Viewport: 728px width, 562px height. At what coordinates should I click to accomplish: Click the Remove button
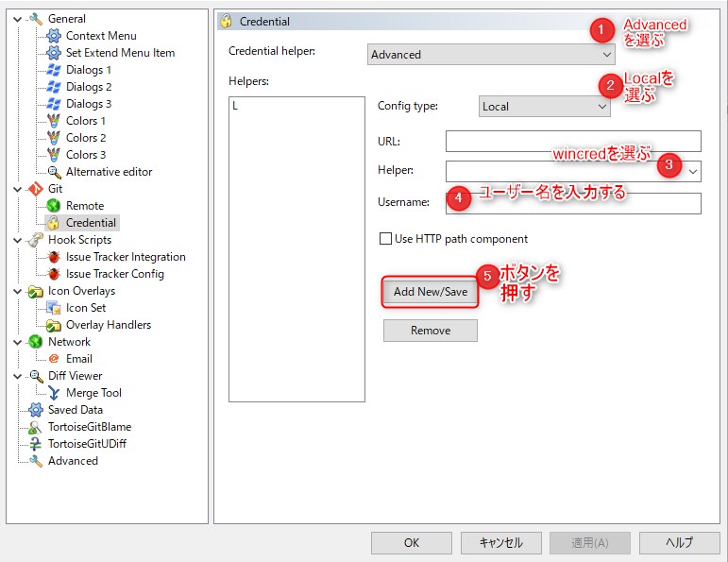(431, 331)
